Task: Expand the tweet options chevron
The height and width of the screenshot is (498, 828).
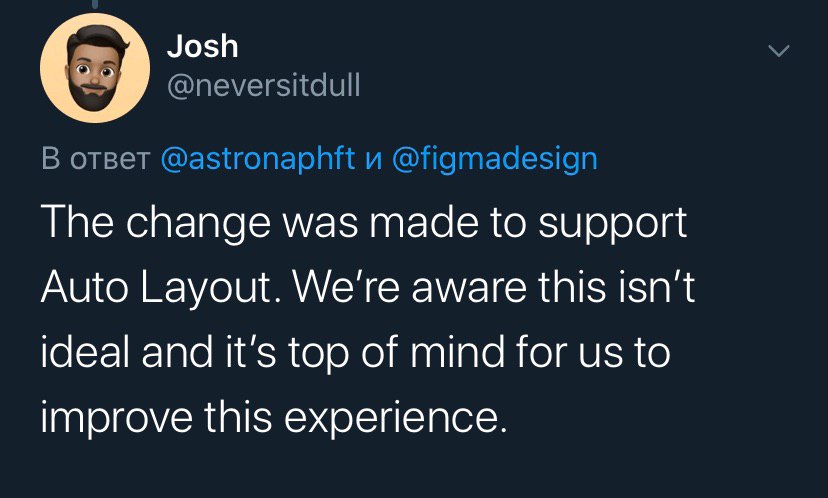Action: [x=778, y=51]
